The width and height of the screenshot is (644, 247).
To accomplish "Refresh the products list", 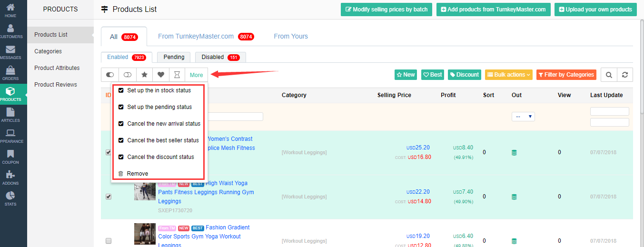I will pyautogui.click(x=624, y=75).
